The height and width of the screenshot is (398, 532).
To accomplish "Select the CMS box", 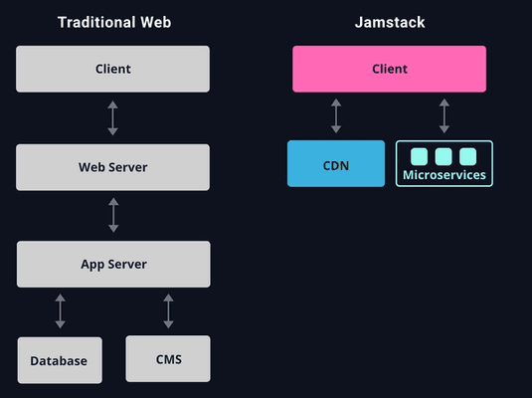I will point(168,359).
